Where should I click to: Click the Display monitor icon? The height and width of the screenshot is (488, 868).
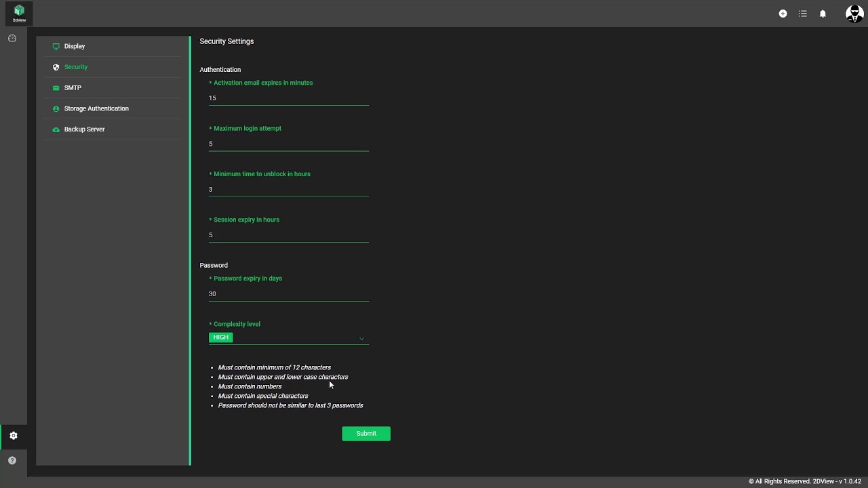pos(56,47)
